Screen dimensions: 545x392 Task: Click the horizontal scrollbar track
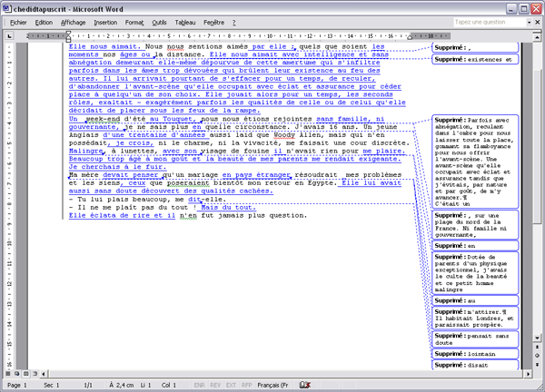pyautogui.click(x=285, y=374)
